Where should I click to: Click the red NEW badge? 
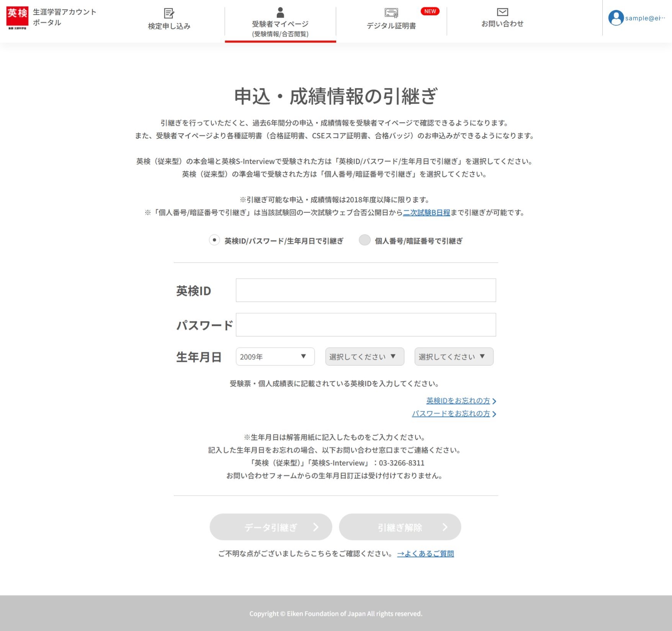pyautogui.click(x=430, y=11)
